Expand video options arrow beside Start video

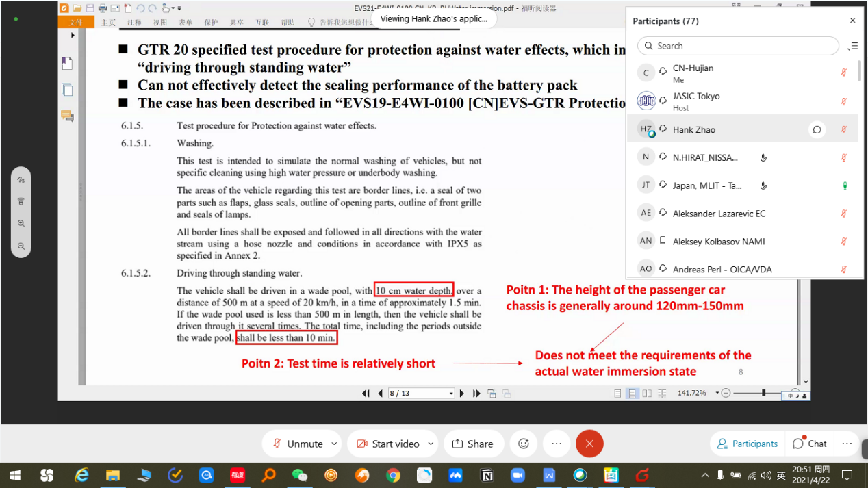pos(431,444)
